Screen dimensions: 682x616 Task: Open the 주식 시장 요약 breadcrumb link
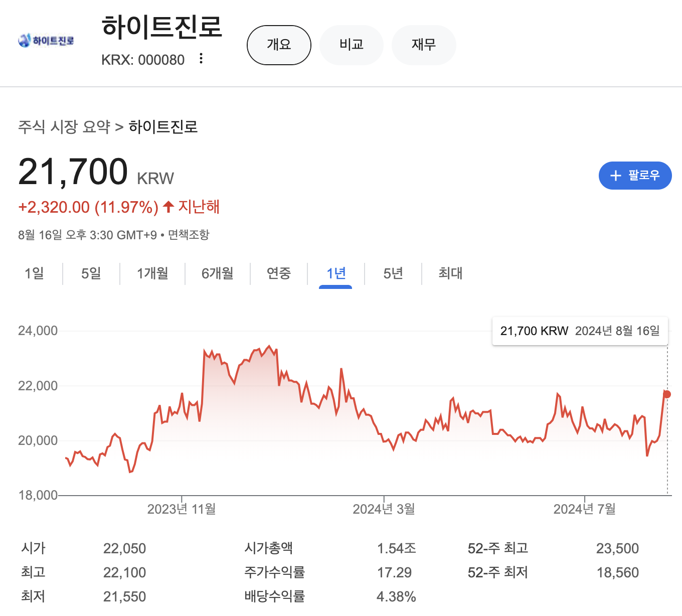[64, 127]
